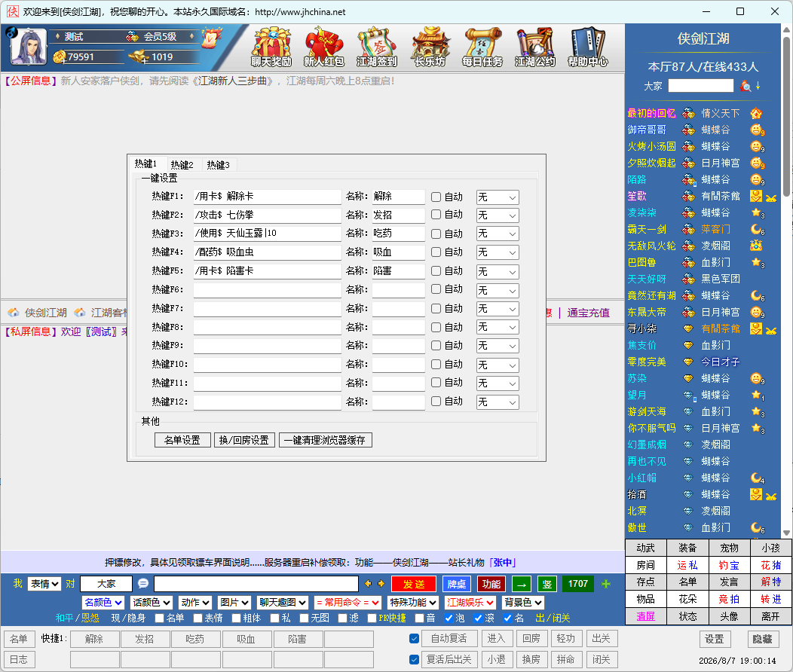
Task: Click the left orange arrow beside 发送
Action: coord(368,584)
